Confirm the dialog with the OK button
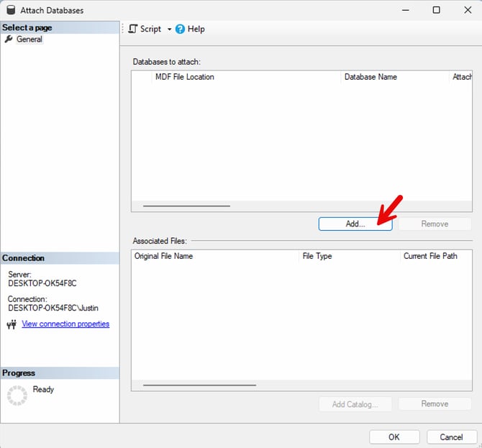 click(x=394, y=436)
